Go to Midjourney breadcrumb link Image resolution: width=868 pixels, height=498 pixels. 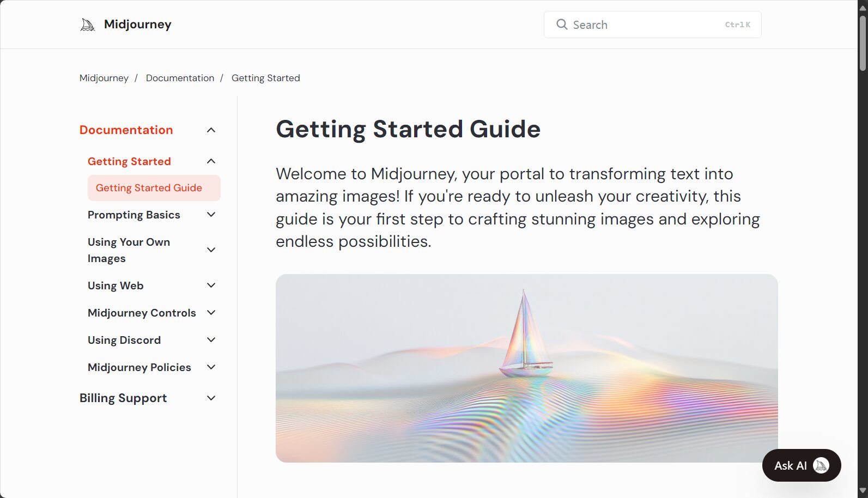(104, 78)
